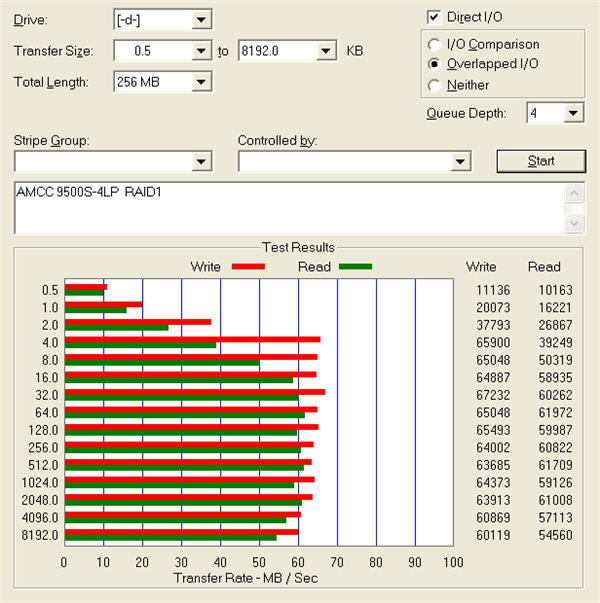Click the write value 65900
The height and width of the screenshot is (603, 600).
(x=493, y=343)
